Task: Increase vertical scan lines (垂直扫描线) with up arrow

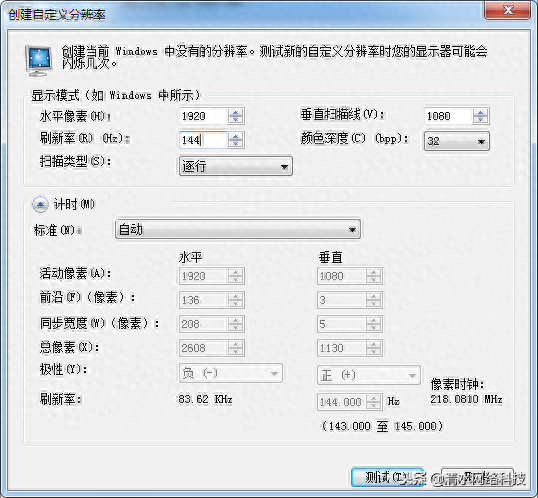Action: pos(480,113)
